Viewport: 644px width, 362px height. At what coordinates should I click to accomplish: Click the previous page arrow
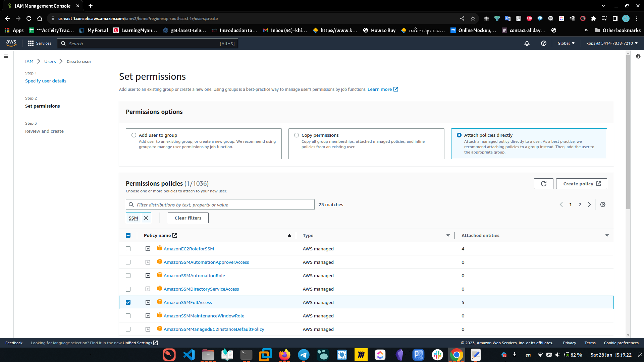(x=561, y=204)
